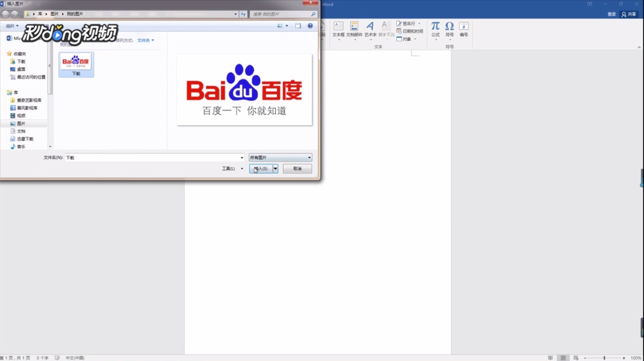Viewport: 644px width, 361px height.
Task: Collapse the Word ribbon with the chevron
Action: point(639,46)
